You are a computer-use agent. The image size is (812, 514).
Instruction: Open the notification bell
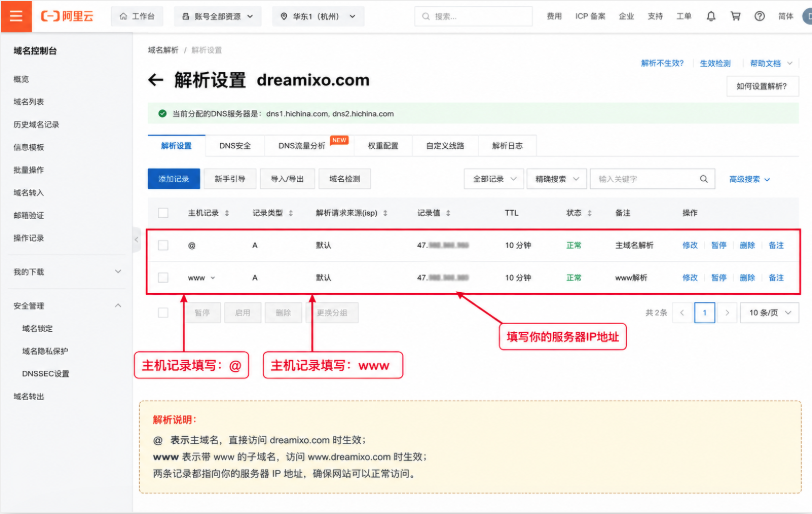coord(711,16)
